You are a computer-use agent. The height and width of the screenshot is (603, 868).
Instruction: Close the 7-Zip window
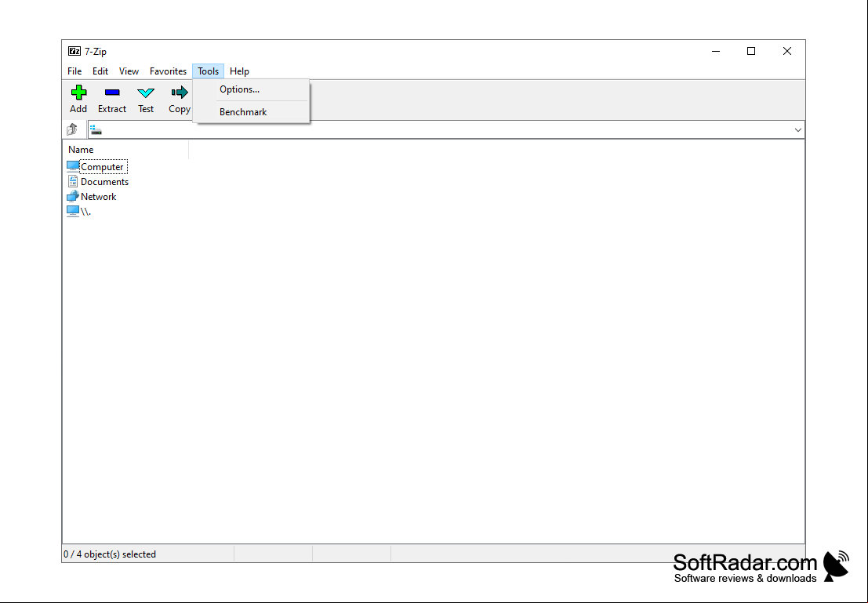point(787,51)
